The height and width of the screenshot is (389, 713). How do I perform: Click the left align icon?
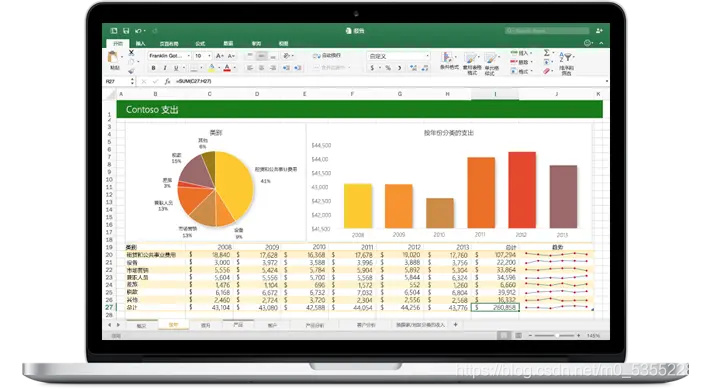tap(250, 68)
